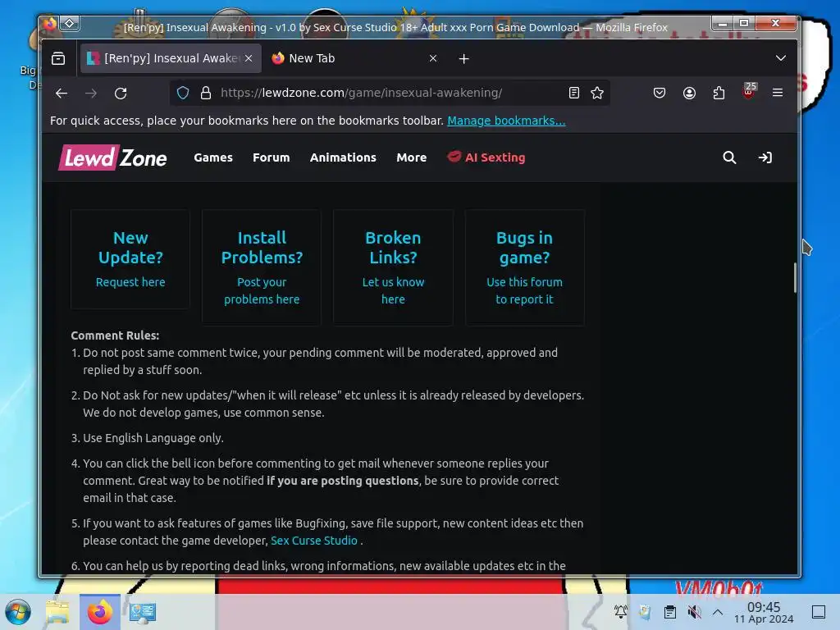Open Firefox account icon

pos(689,94)
